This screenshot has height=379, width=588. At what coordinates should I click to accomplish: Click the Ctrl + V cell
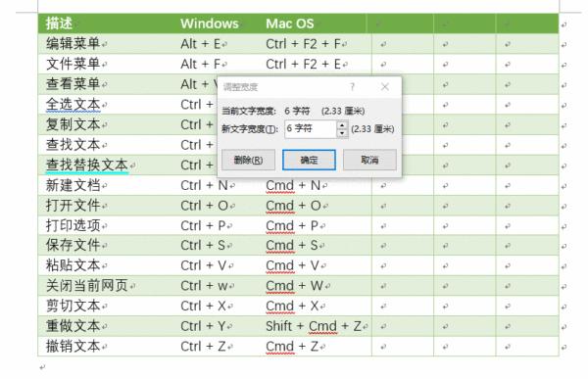pyautogui.click(x=203, y=265)
